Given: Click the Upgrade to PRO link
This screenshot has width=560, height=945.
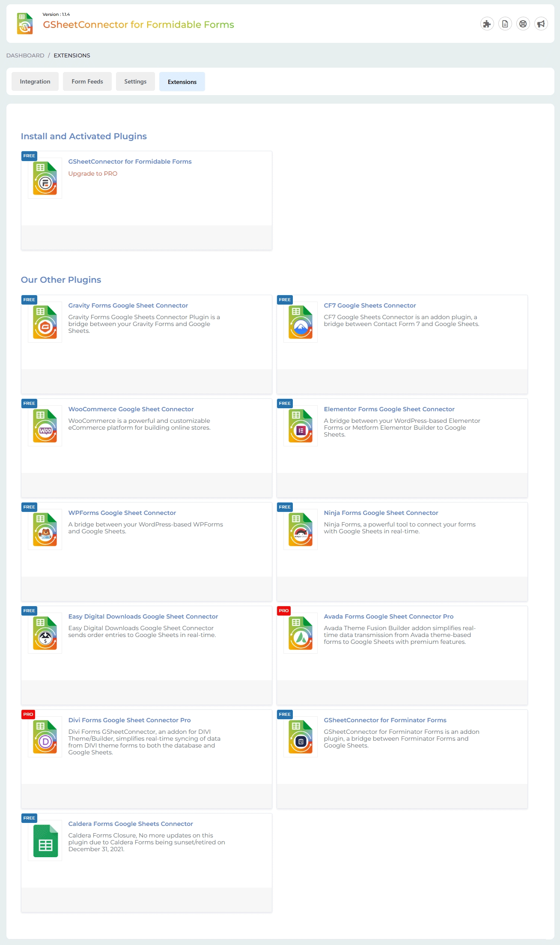Looking at the screenshot, I should tap(93, 173).
